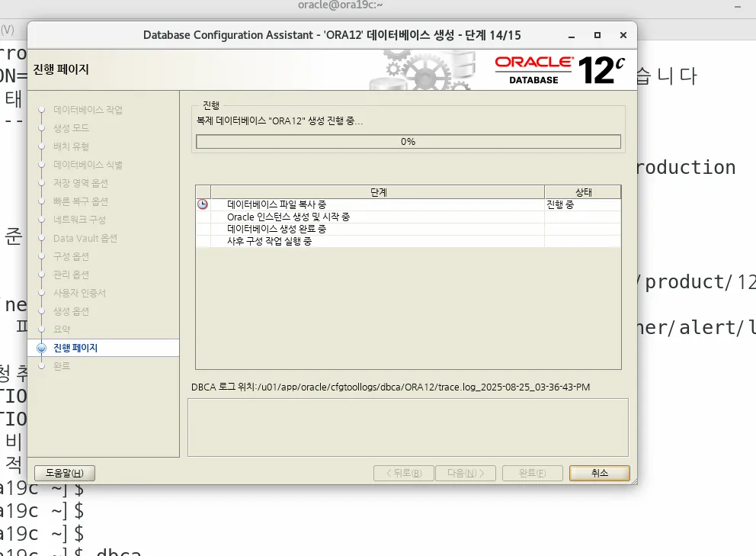The height and width of the screenshot is (556, 756).
Task: Select the 생성 모드 step
Action: [x=71, y=128]
